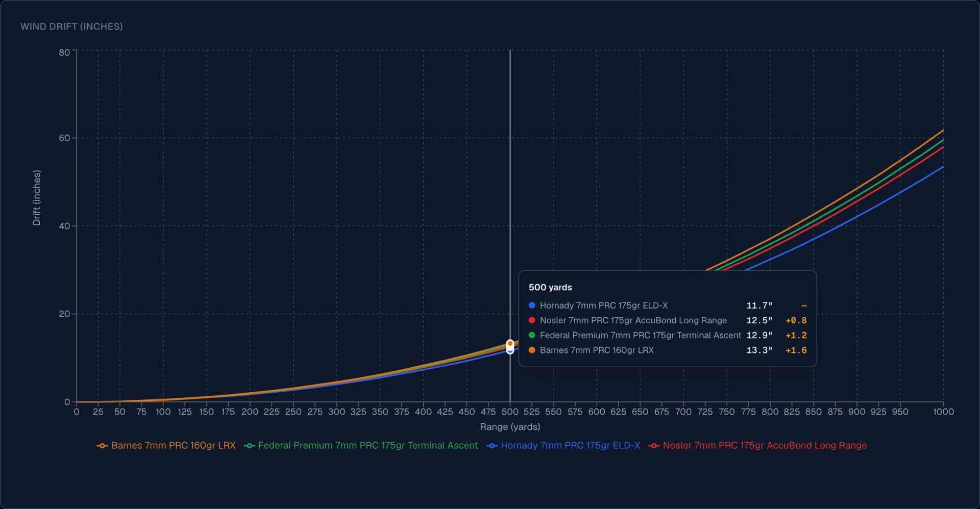Image resolution: width=980 pixels, height=509 pixels.
Task: Click the 60 tick on drift axis
Action: [64, 138]
